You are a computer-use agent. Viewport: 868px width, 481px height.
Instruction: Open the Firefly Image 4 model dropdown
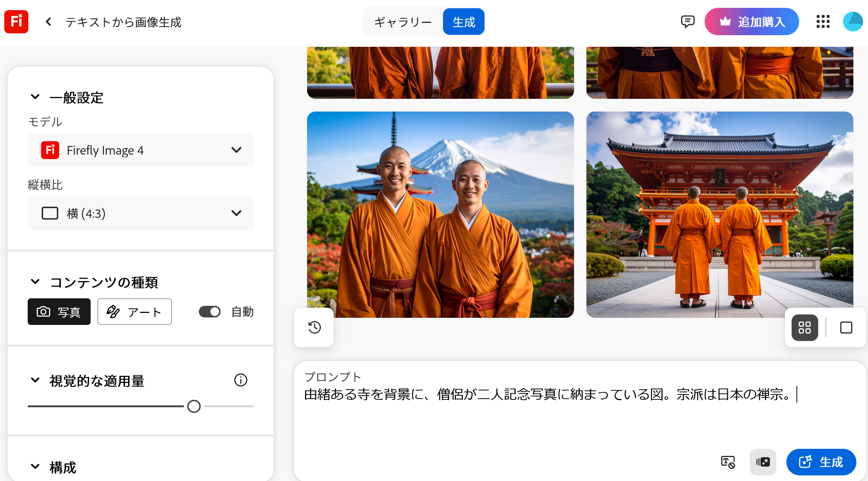tap(141, 150)
